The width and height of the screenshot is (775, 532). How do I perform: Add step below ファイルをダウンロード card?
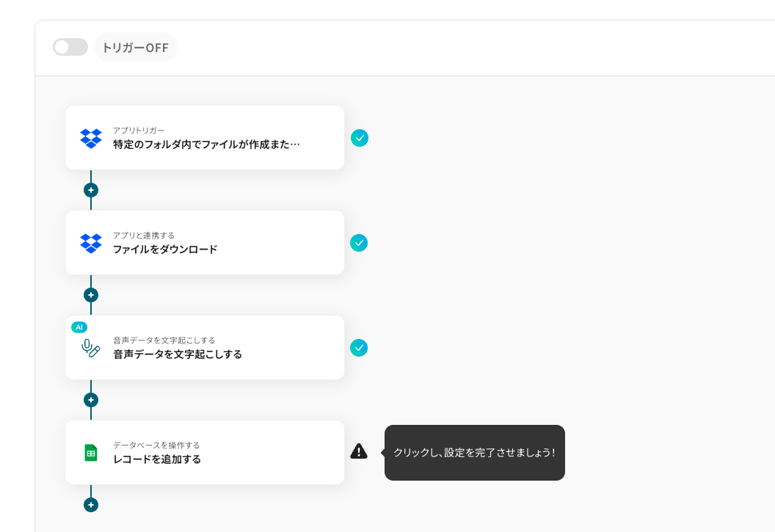[91, 295]
